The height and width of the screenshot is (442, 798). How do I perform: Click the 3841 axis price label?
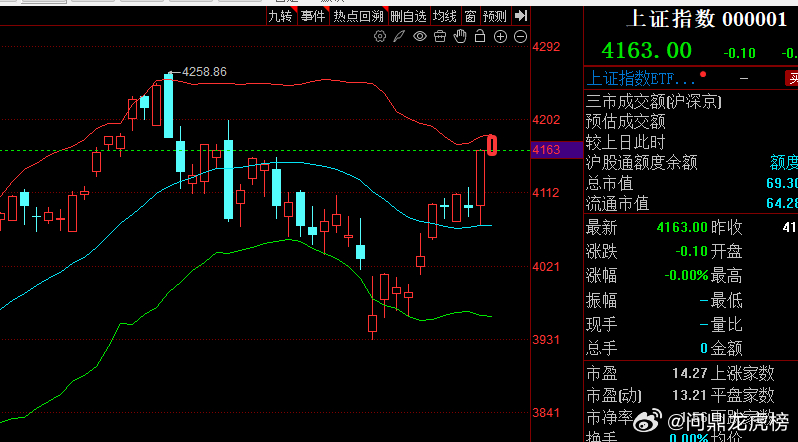click(546, 412)
